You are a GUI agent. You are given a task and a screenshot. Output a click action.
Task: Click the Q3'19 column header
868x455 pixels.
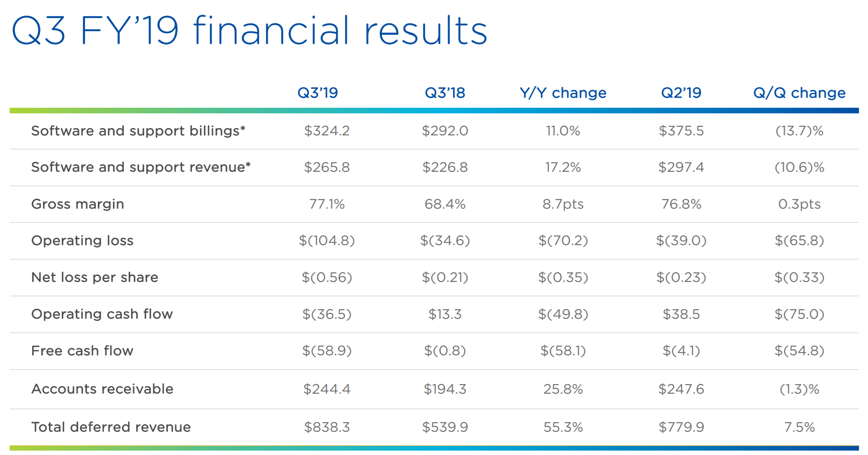318,93
